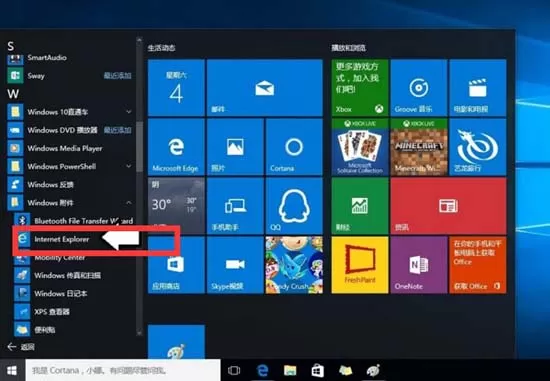Open Windows Fax and Scan entry
This screenshot has width=550, height=381.
[67, 275]
